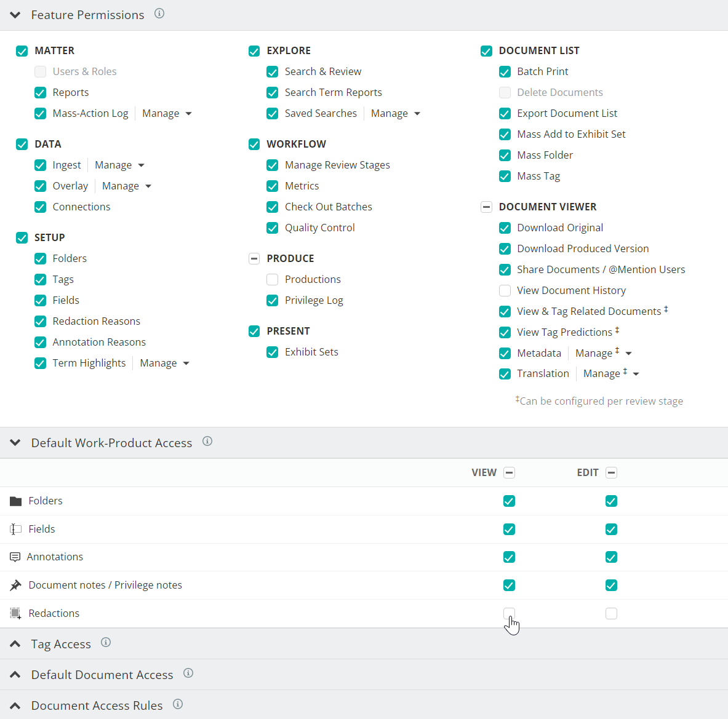Expand the Default Document Access section

point(15,675)
